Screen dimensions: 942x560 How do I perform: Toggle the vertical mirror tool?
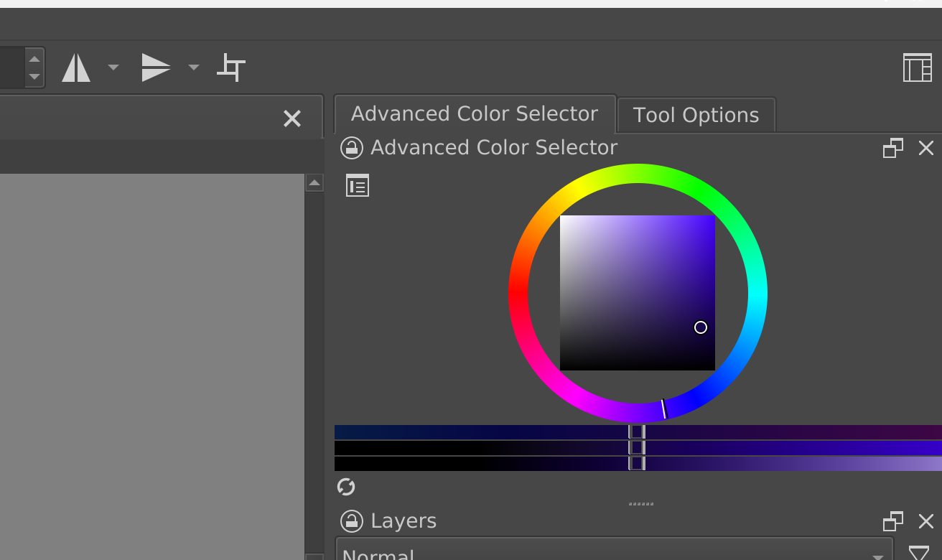[x=155, y=67]
